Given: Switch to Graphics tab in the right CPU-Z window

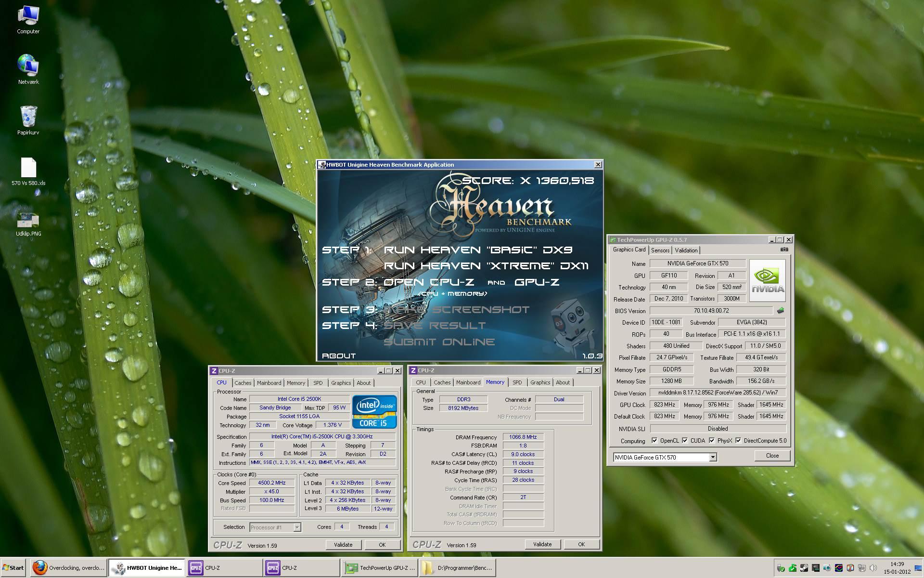Looking at the screenshot, I should coord(540,382).
